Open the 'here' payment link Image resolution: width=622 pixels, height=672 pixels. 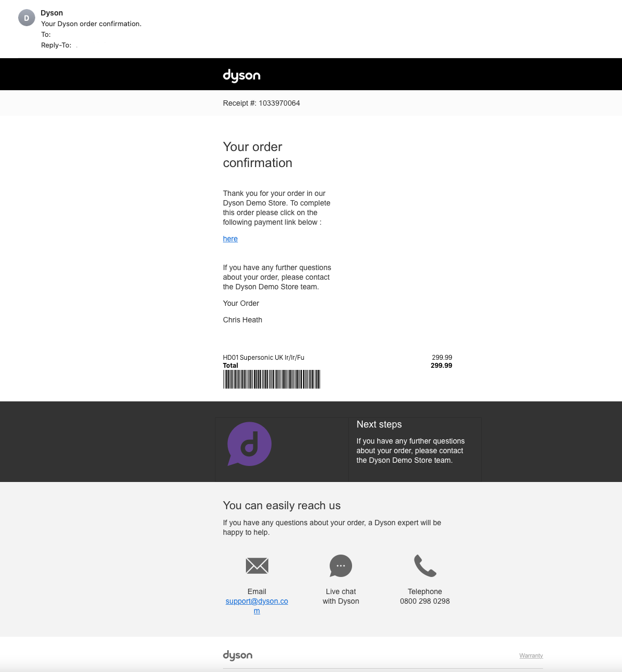230,239
